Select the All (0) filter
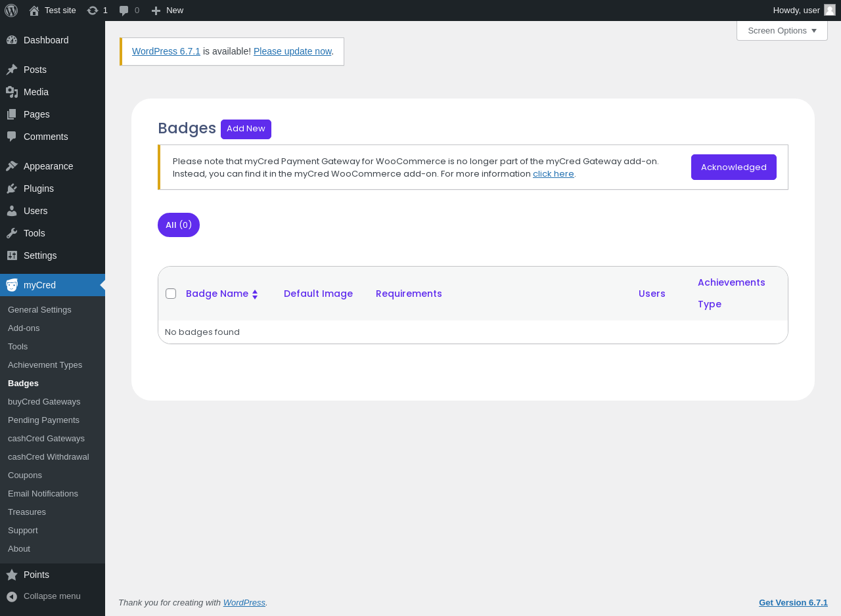Viewport: 841px width, 616px height. click(x=179, y=225)
